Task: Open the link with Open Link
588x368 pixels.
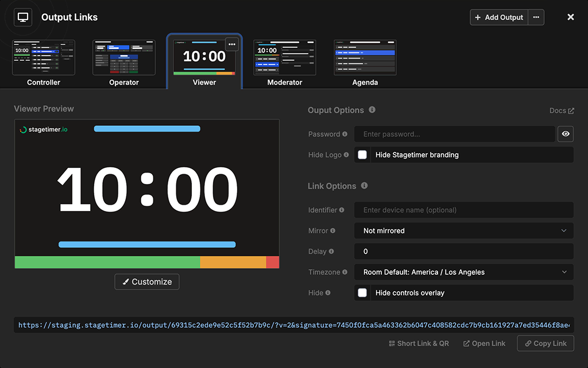Action: tap(483, 343)
